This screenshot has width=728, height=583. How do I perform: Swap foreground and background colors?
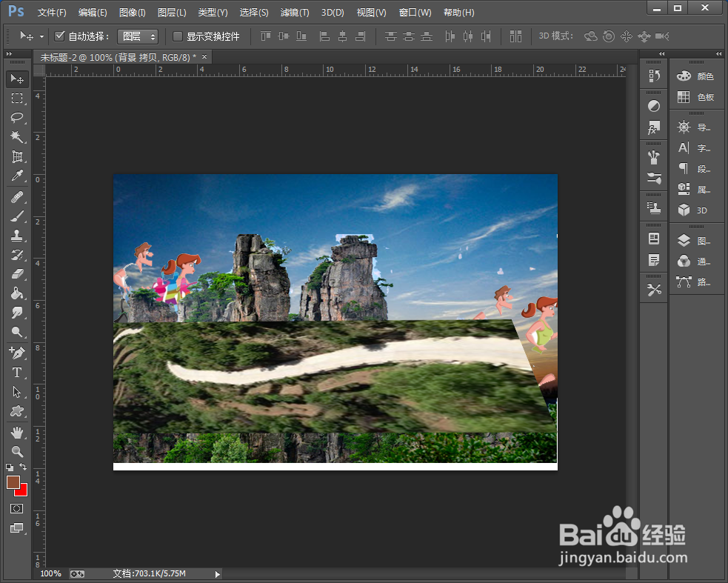click(23, 467)
